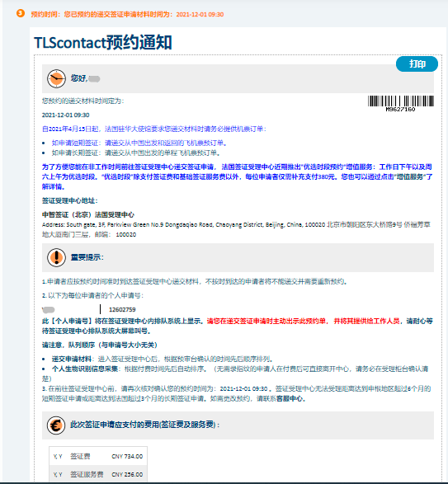
Task: Click the euro currency fee icon
Action: [56, 425]
